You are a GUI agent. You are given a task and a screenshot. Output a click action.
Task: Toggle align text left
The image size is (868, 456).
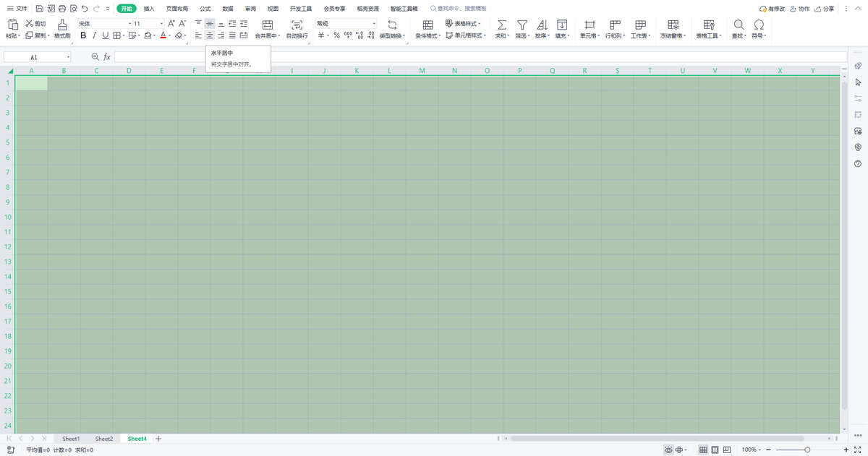pos(199,35)
